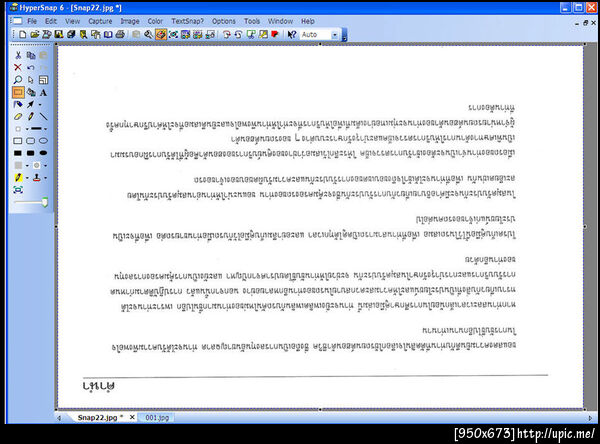600x444 pixels.
Task: Open the Tools menu
Action: coord(252,21)
